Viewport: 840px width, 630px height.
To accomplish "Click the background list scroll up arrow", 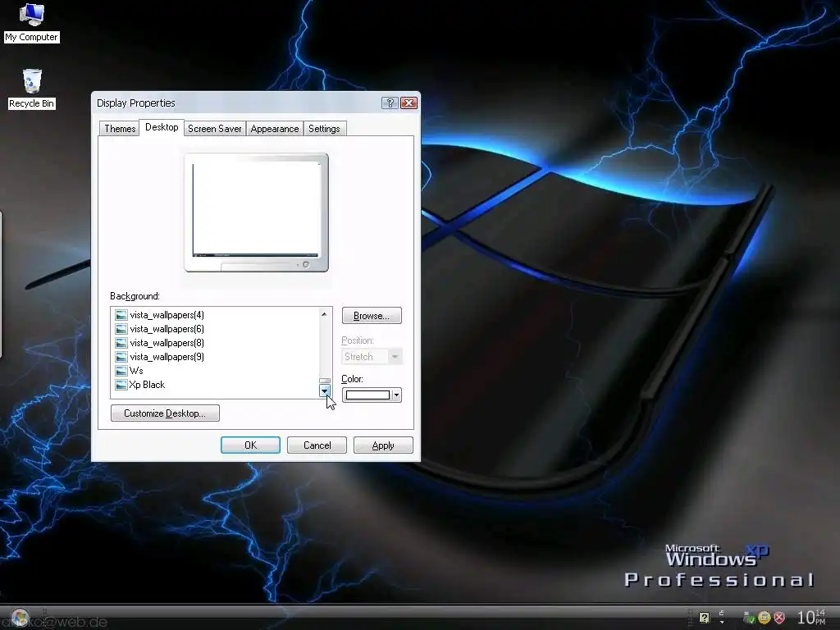I will coord(324,314).
